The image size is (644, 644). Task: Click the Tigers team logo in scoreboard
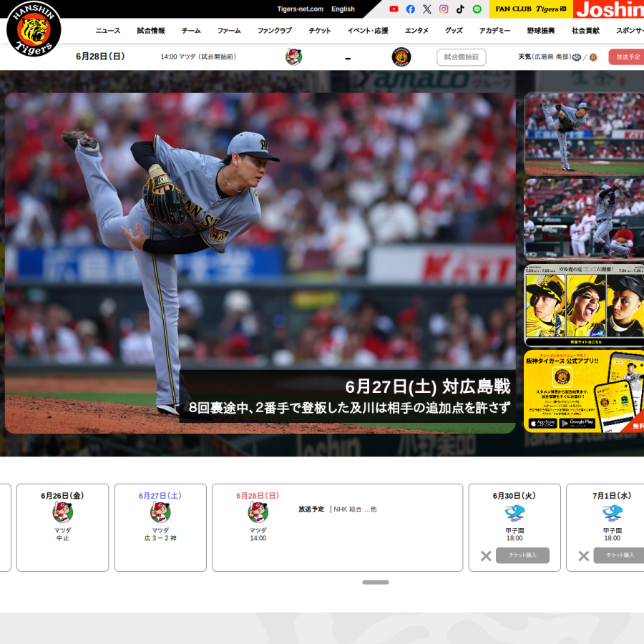pos(401,57)
